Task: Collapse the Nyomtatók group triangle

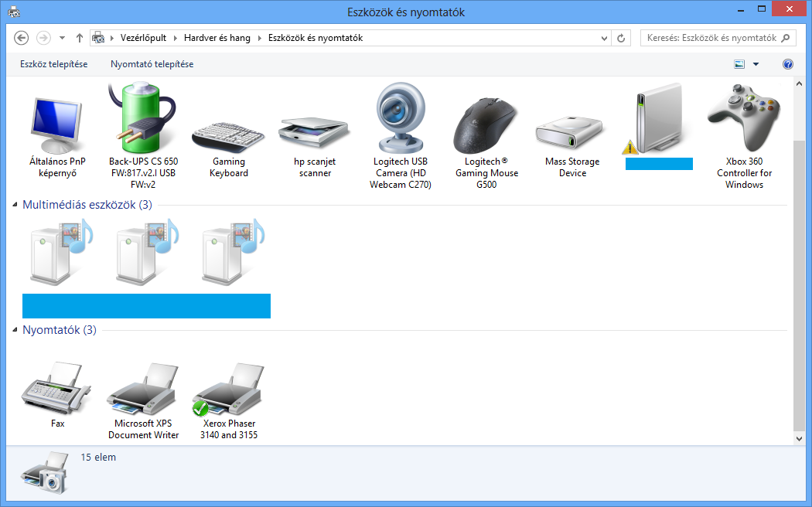Action: pos(15,330)
